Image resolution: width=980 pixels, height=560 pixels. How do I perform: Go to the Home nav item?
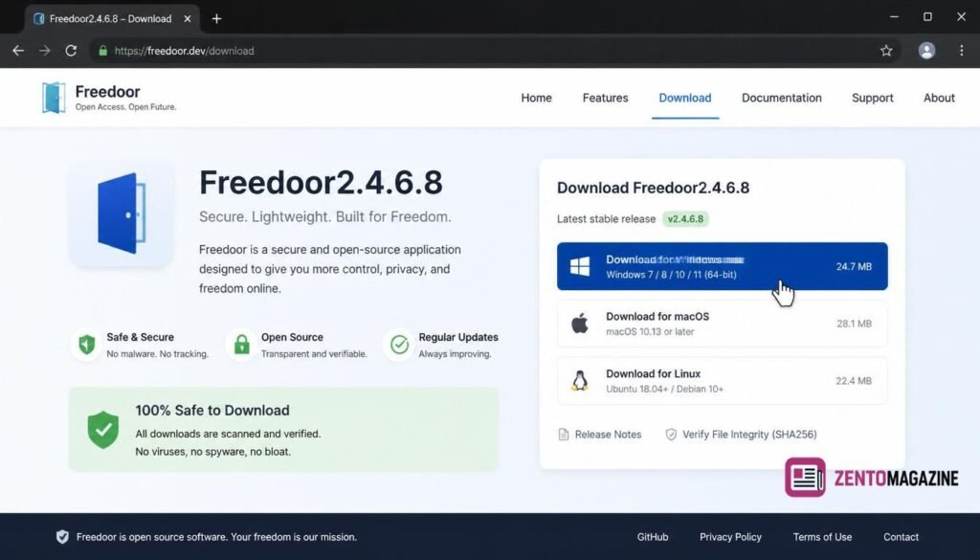tap(536, 99)
